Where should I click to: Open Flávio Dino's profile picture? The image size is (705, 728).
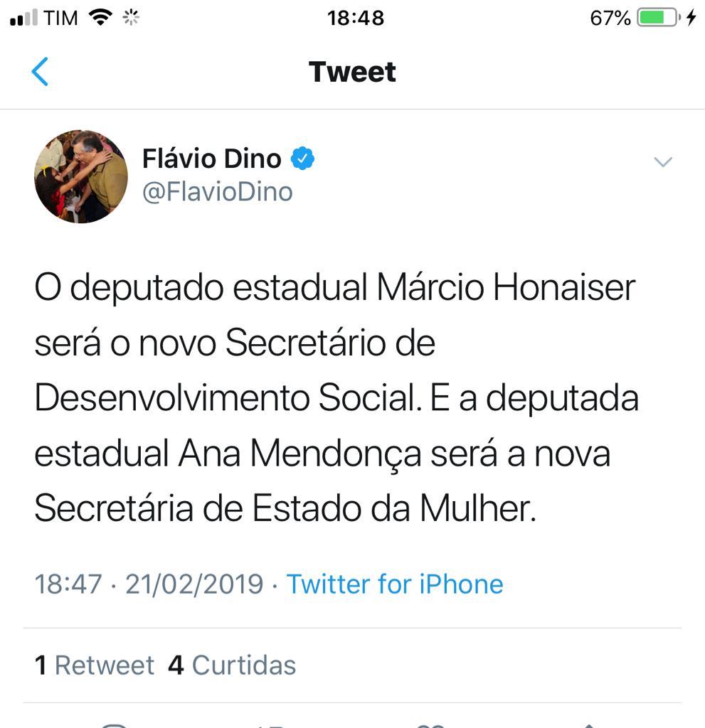81,176
